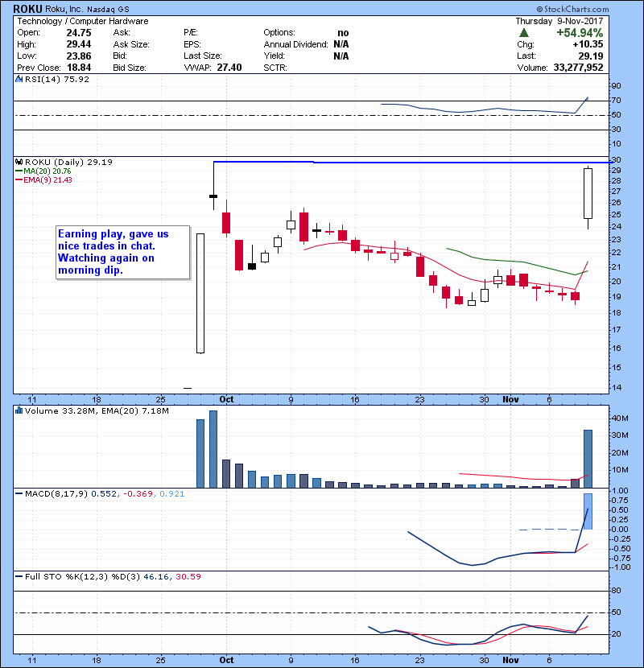Click the light blue MACD histogram bar
The image size is (644, 668).
[x=588, y=511]
